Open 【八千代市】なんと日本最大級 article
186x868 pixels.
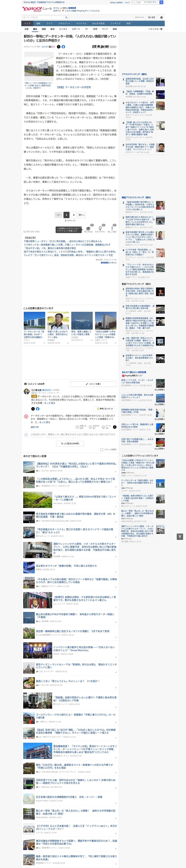[77, 827]
